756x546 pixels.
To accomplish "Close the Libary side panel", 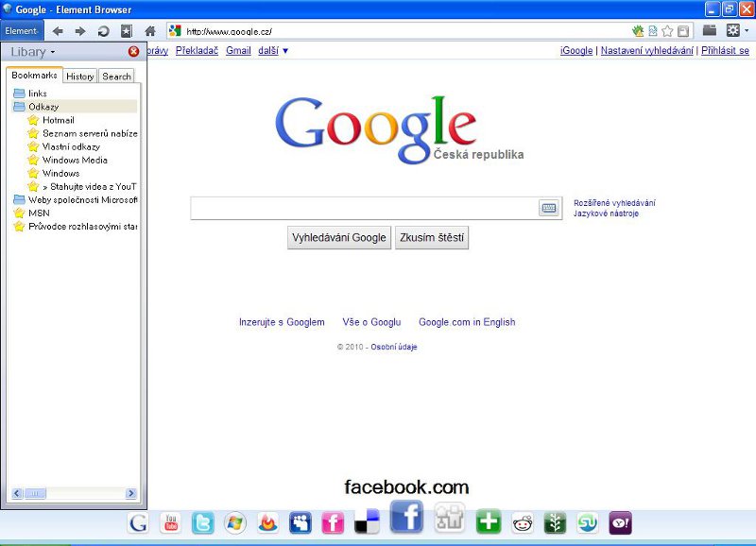I will pos(133,52).
